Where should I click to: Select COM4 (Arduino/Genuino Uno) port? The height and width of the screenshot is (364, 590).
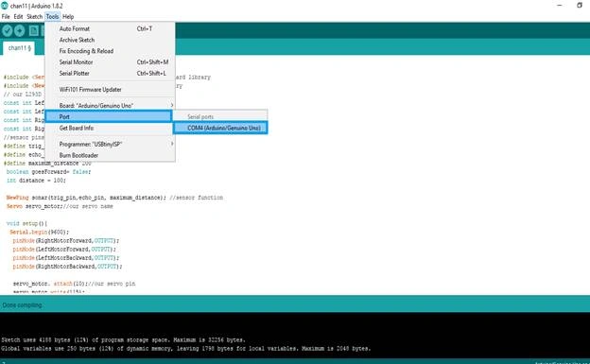tap(220, 128)
